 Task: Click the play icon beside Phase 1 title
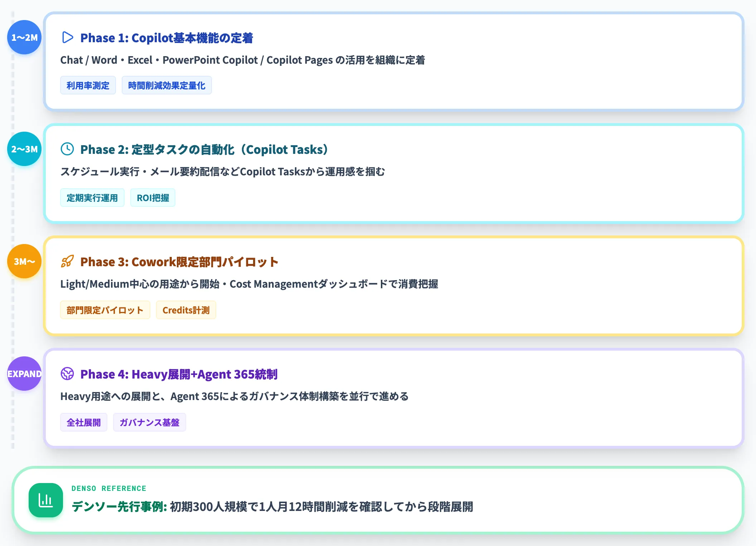[67, 38]
